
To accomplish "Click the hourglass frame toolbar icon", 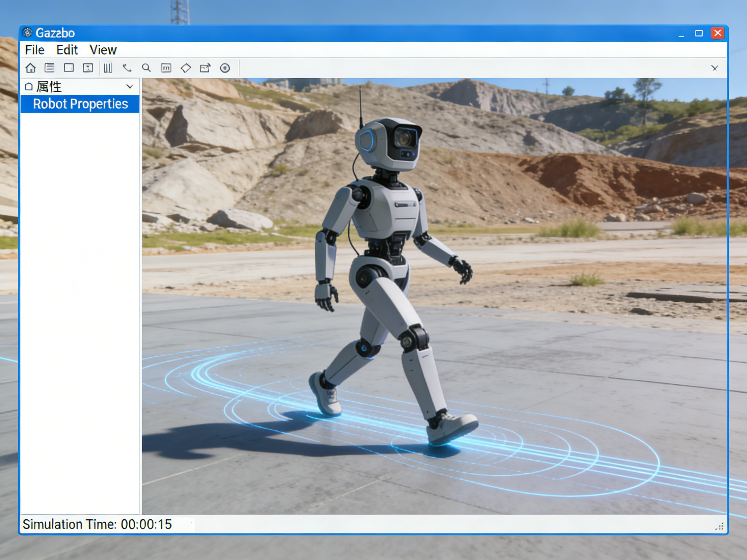I will [88, 68].
